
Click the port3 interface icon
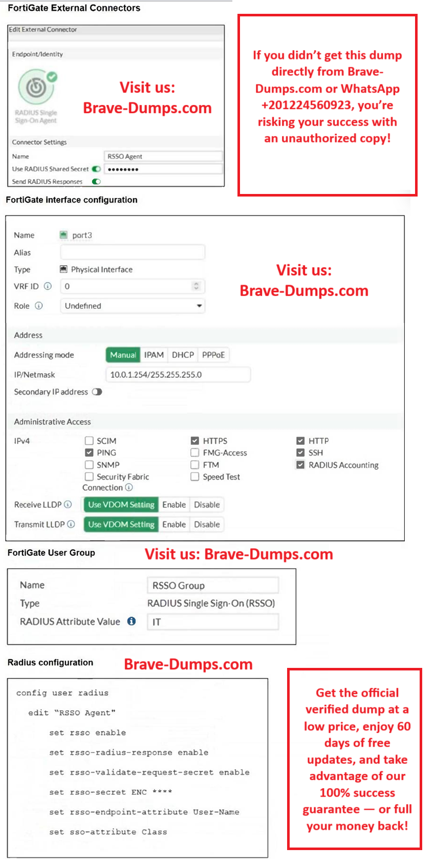63,235
